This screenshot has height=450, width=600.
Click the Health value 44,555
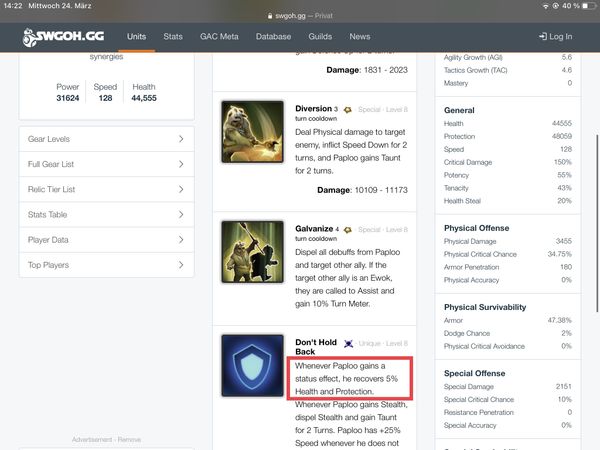click(x=144, y=98)
